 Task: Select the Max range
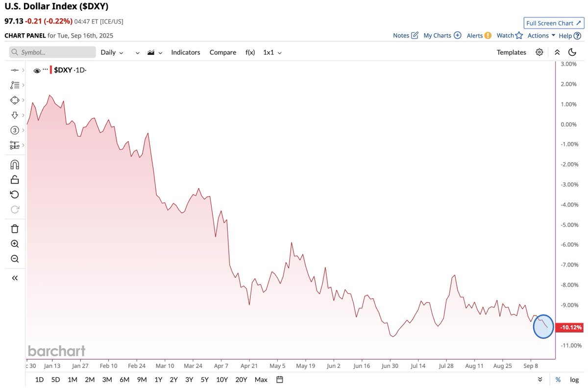[261, 380]
